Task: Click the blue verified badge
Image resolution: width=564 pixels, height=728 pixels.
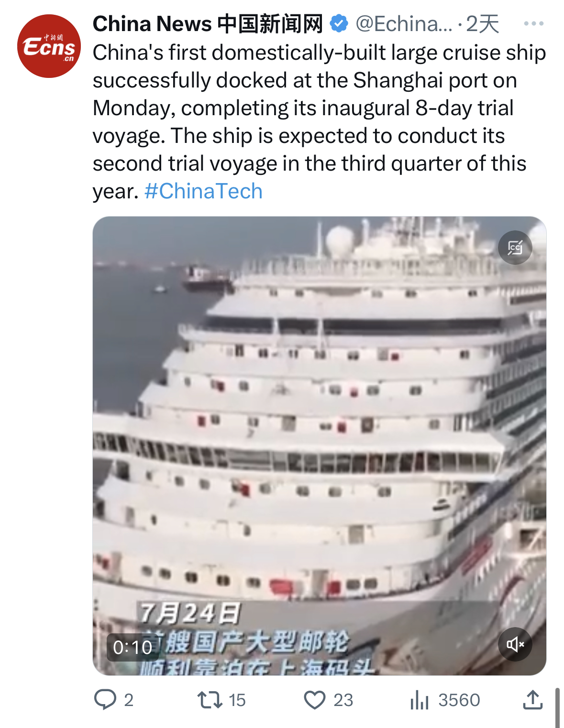Action: tap(339, 23)
